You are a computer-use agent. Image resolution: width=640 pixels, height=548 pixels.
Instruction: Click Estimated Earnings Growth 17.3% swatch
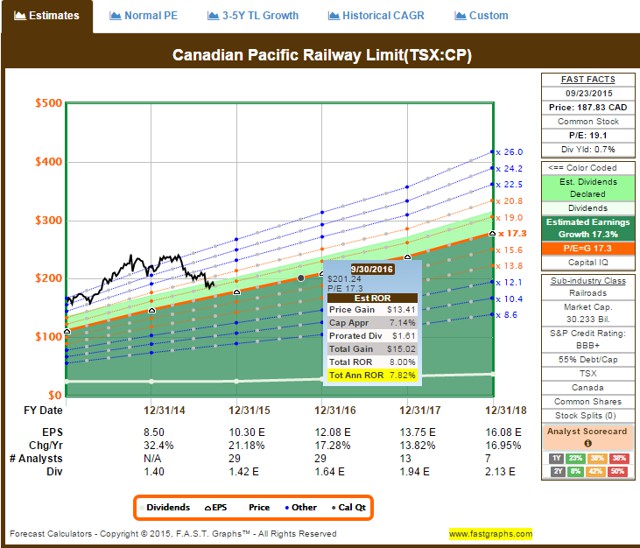[x=588, y=228]
